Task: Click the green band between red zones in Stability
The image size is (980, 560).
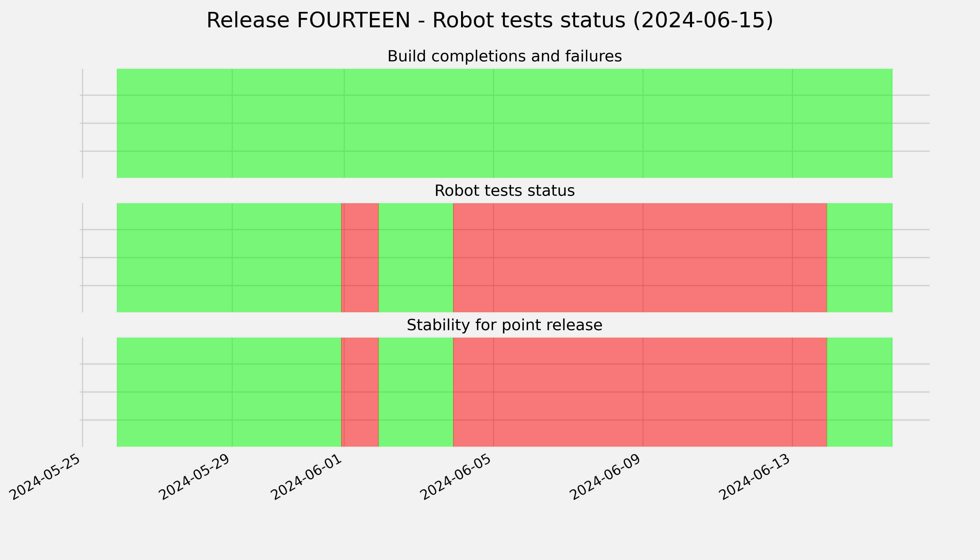Action: [416, 392]
